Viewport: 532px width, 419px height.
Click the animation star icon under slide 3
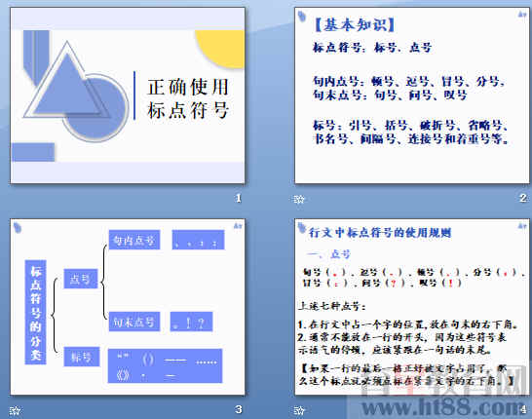[x=15, y=411]
